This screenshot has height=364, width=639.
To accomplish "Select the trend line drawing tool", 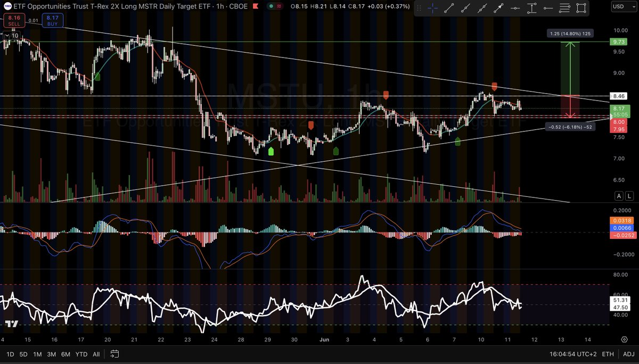I will (449, 8).
